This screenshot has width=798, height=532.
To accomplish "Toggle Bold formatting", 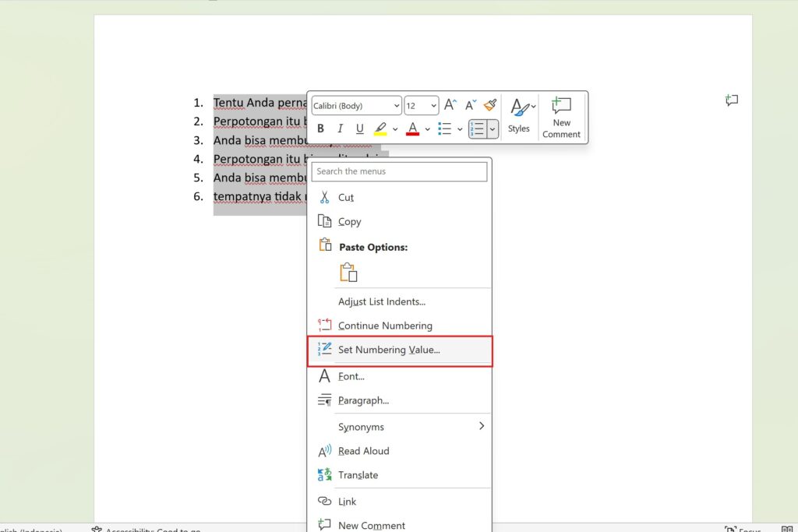I will point(320,129).
